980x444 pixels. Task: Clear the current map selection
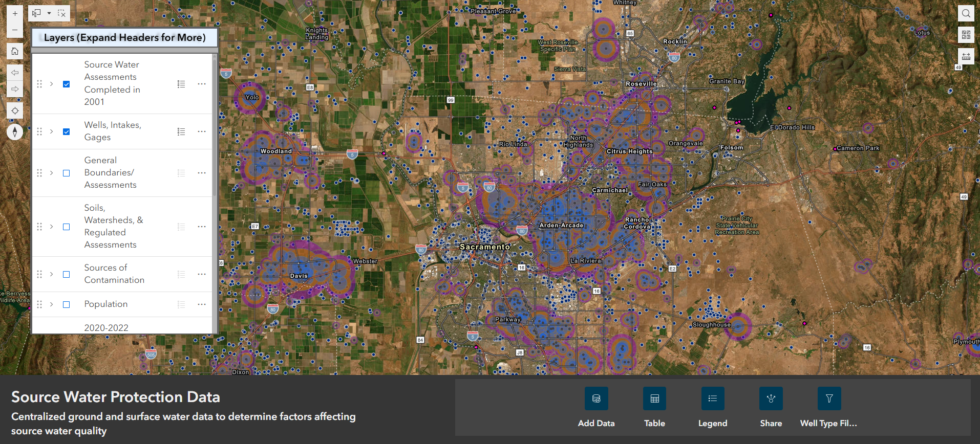click(61, 13)
